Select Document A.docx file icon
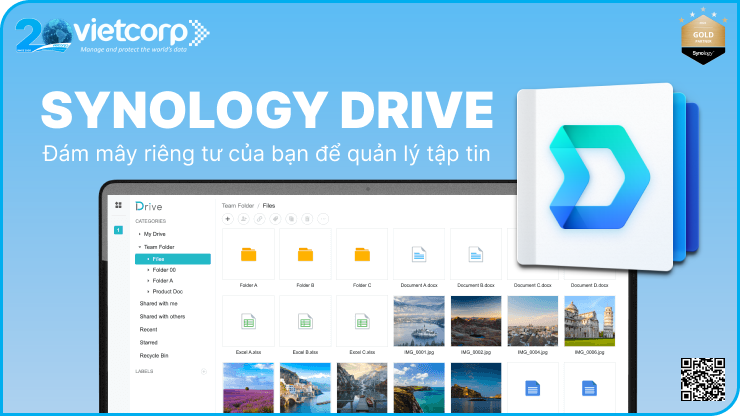The image size is (740, 416). click(x=419, y=255)
